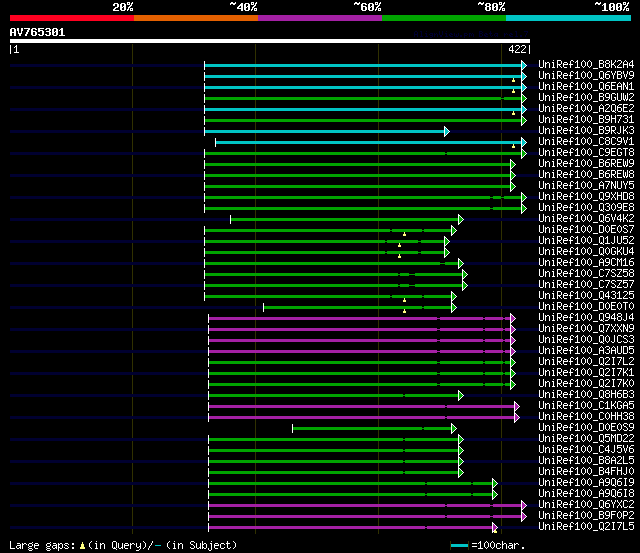Click the arrowhead ending the D0E0S9 alignment
The image size is (640, 553).
click(454, 429)
